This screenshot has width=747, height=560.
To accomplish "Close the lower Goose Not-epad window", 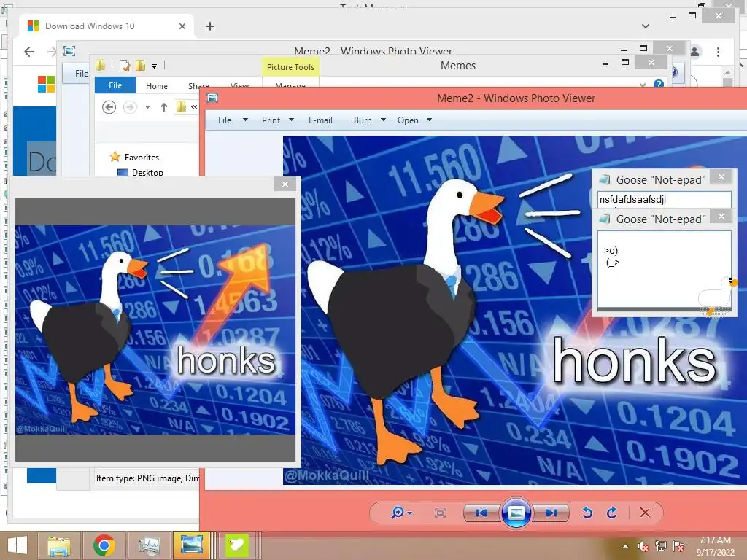I will [x=721, y=217].
